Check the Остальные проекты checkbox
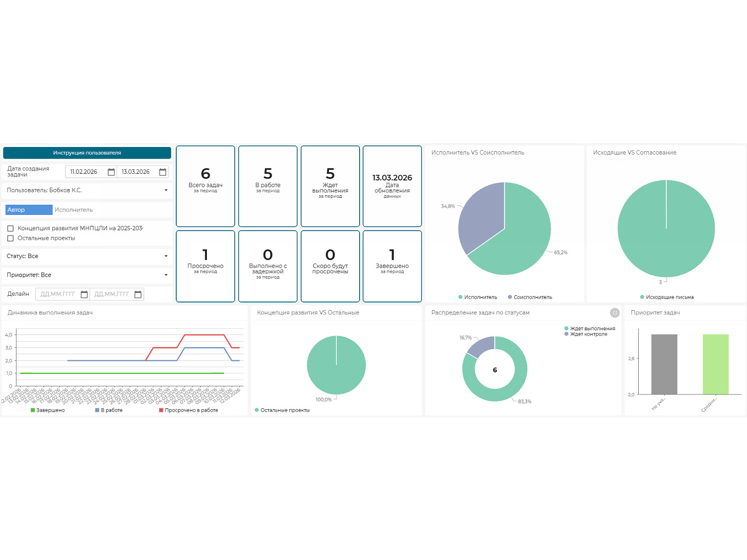This screenshot has width=747, height=560. 11,238
